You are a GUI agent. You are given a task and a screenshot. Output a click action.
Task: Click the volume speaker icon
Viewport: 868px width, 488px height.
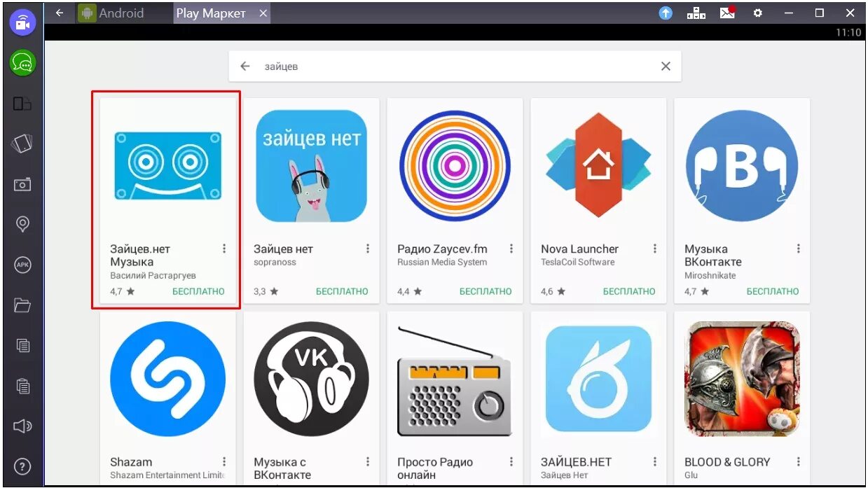click(x=22, y=426)
